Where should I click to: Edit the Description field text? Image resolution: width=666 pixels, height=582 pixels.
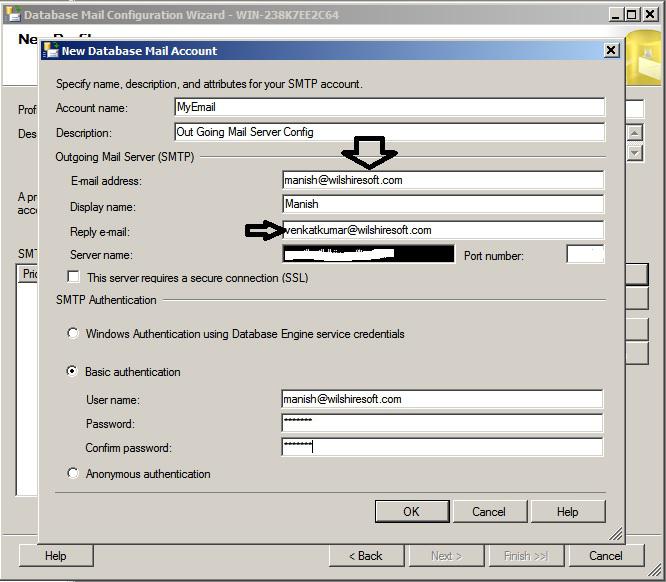tap(389, 132)
